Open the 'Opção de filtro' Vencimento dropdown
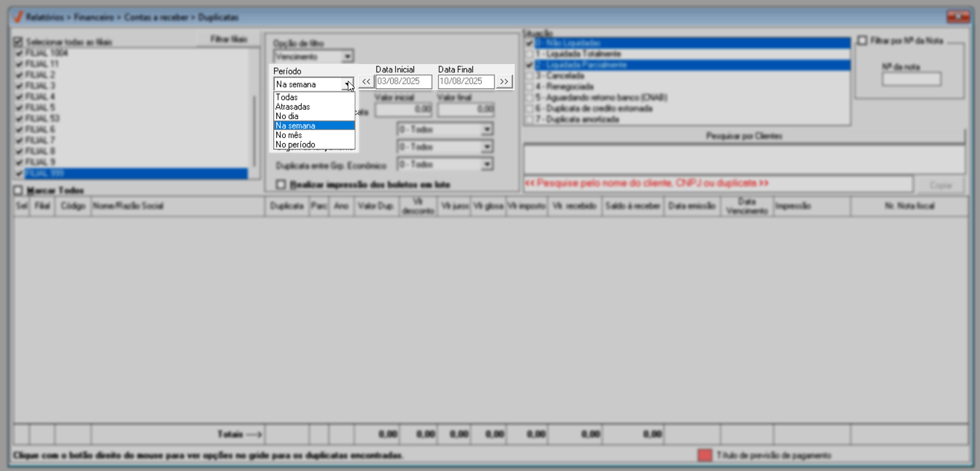 coord(347,56)
